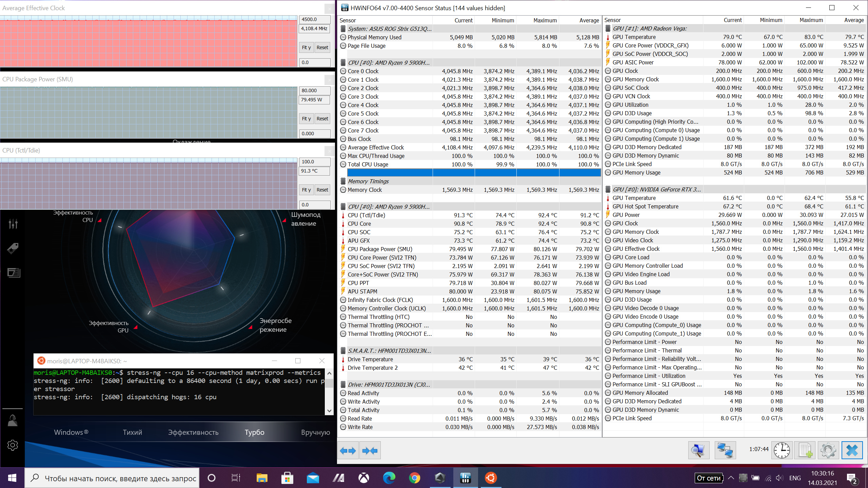Open Armoury Crate settings gear icon

[x=13, y=445]
